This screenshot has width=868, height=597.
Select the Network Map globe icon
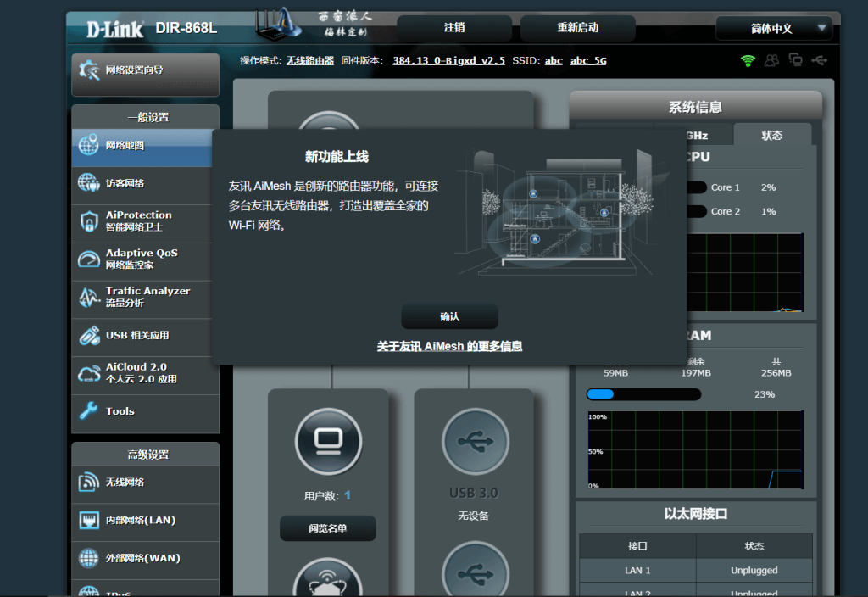point(88,145)
